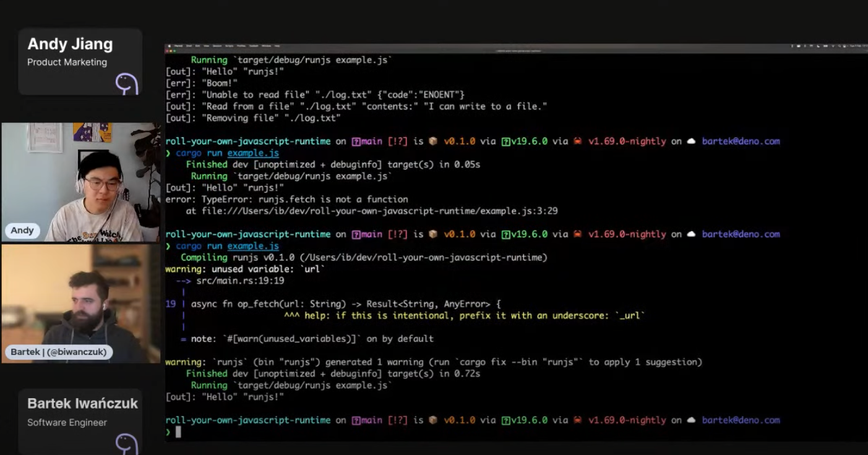Image resolution: width=868 pixels, height=455 pixels.
Task: Open the Apple menu on the shared screen
Action: [x=170, y=46]
